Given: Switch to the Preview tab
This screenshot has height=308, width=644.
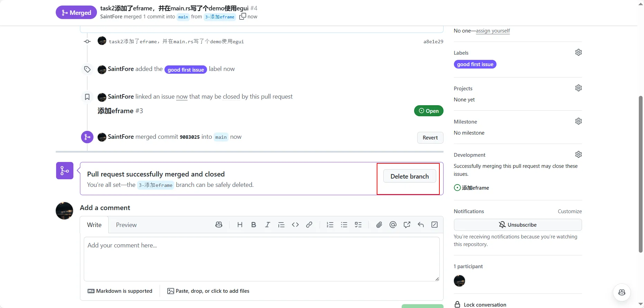Looking at the screenshot, I should click(x=126, y=225).
